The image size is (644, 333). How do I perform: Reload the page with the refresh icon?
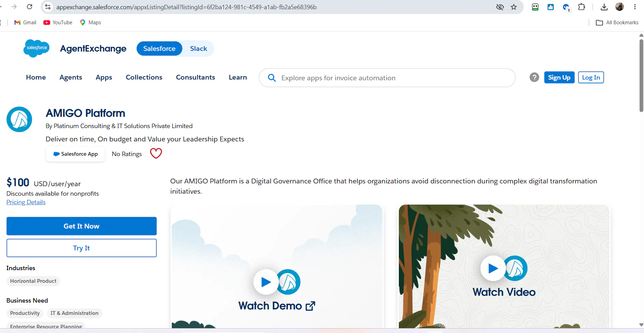click(x=30, y=7)
